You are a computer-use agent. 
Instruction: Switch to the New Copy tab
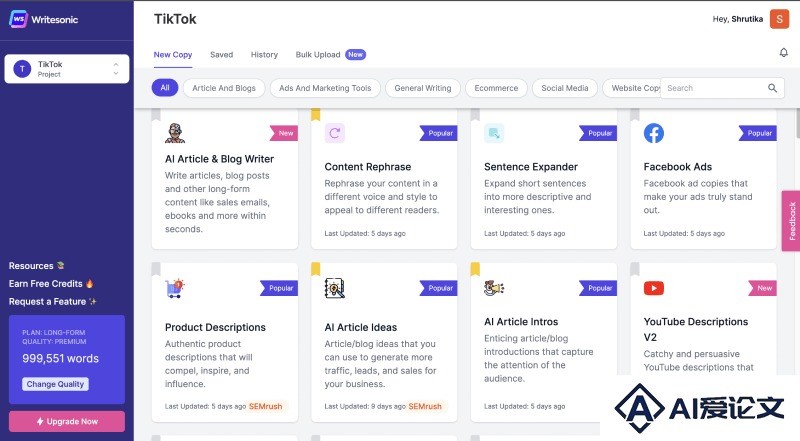click(x=173, y=55)
